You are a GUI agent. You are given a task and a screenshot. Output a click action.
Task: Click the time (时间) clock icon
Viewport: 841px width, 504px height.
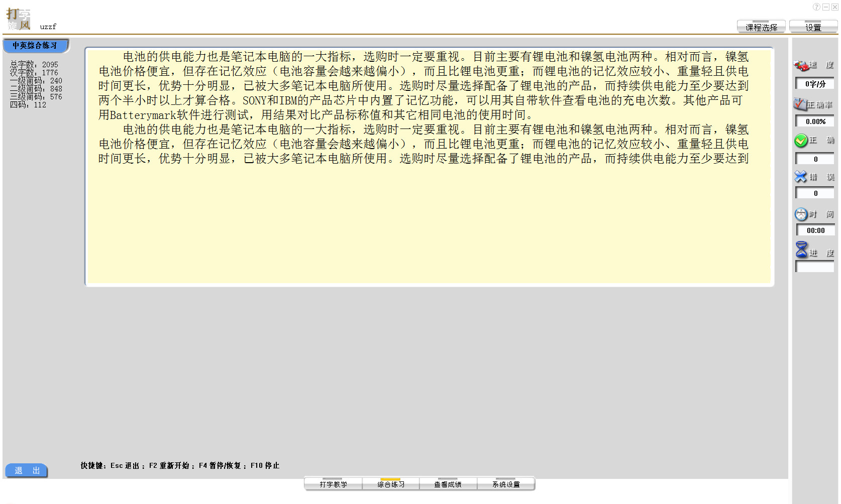point(801,214)
